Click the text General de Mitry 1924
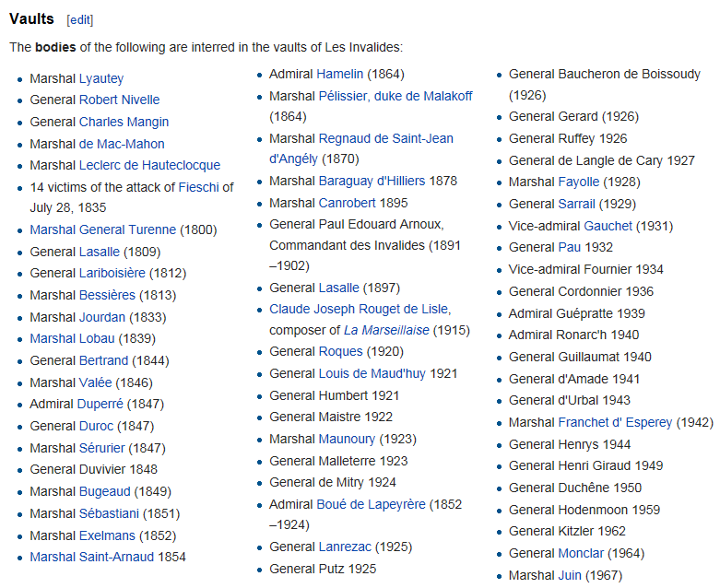 click(333, 482)
